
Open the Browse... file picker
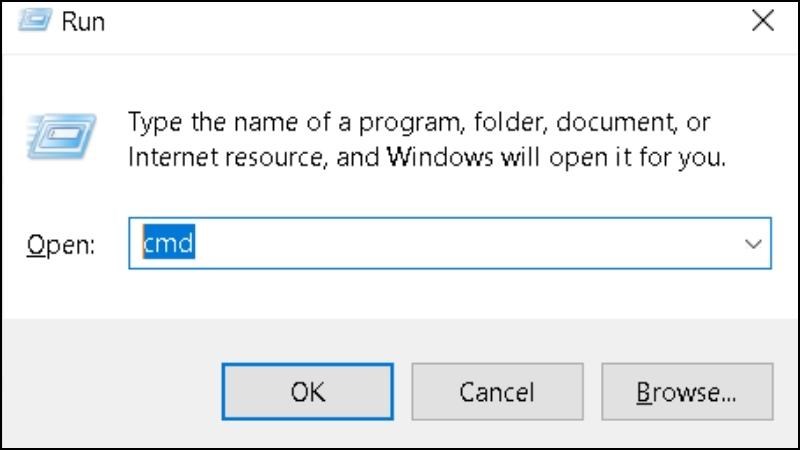[x=688, y=391]
